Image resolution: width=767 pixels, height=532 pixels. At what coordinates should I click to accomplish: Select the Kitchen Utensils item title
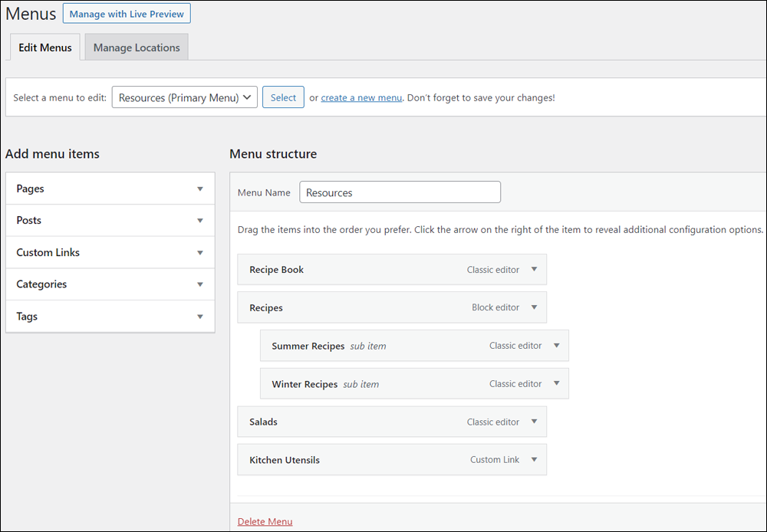click(x=285, y=460)
